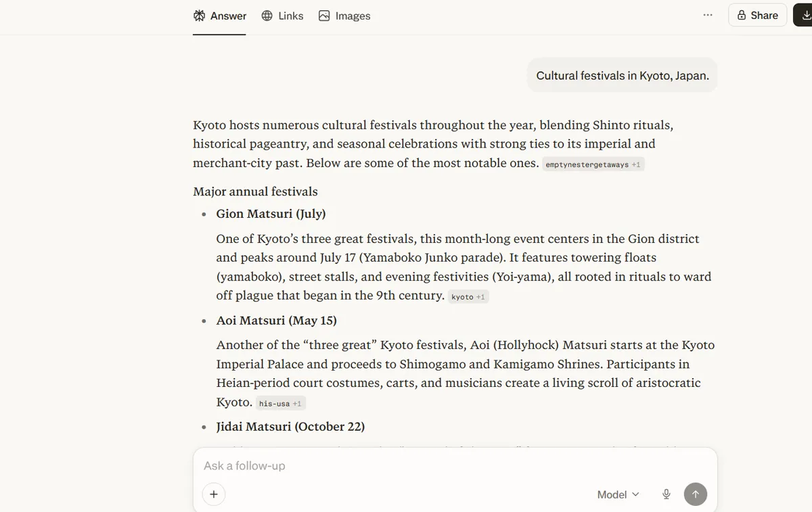Click the Kyoto festivals query bubble

622,75
